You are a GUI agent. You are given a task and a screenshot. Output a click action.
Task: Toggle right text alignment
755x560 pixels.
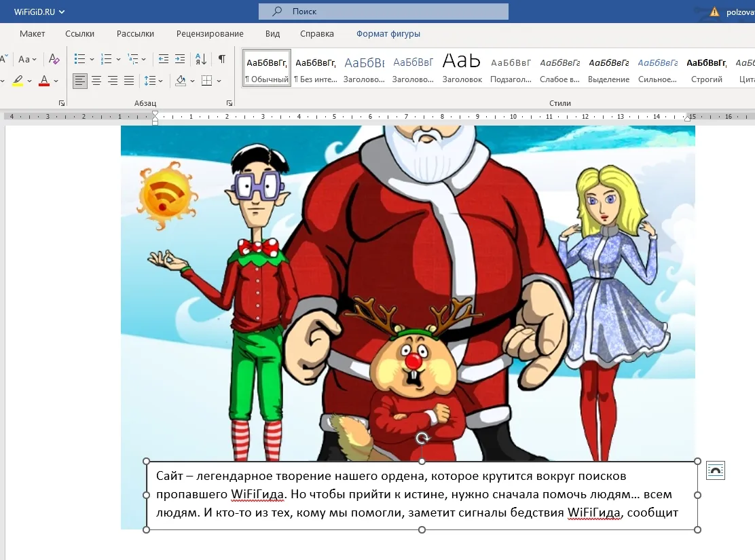pyautogui.click(x=113, y=80)
